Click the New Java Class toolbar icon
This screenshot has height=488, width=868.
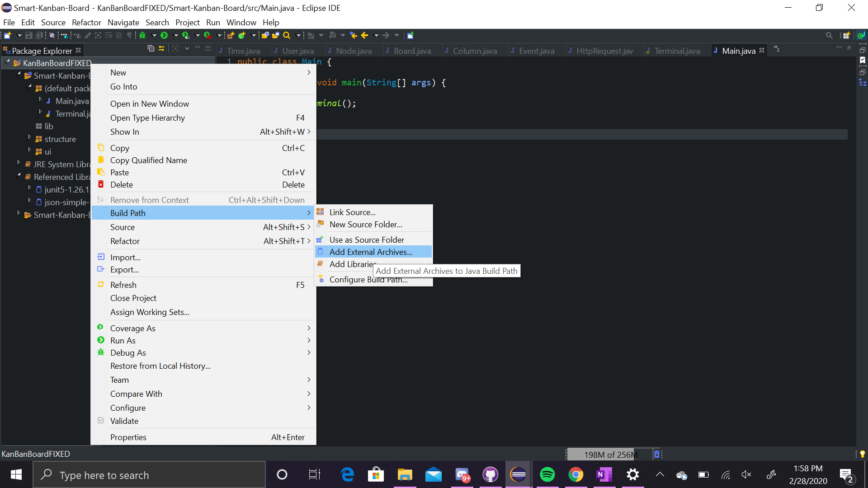pyautogui.click(x=242, y=35)
